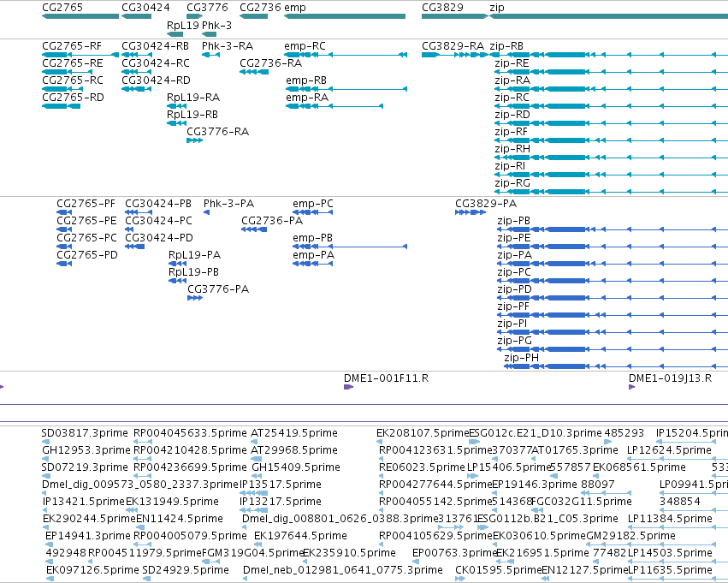Screen dimensions: 728x583
Task: Select the zip-RB transcript label
Action: pos(506,46)
